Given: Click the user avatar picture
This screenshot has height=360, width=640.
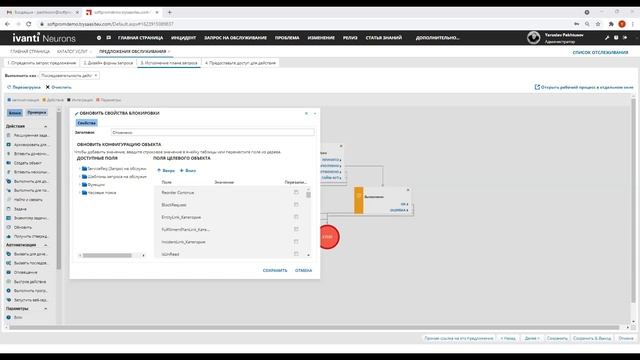Looking at the screenshot, I should (x=533, y=38).
